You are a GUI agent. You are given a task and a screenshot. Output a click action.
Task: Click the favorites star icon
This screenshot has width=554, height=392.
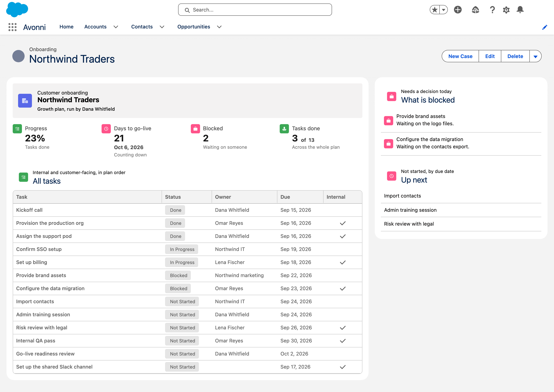(435, 10)
